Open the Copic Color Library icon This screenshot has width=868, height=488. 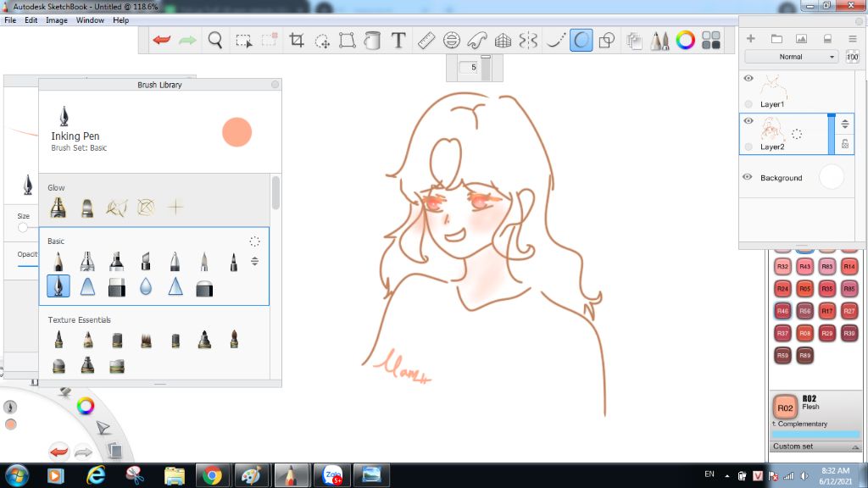pos(711,41)
